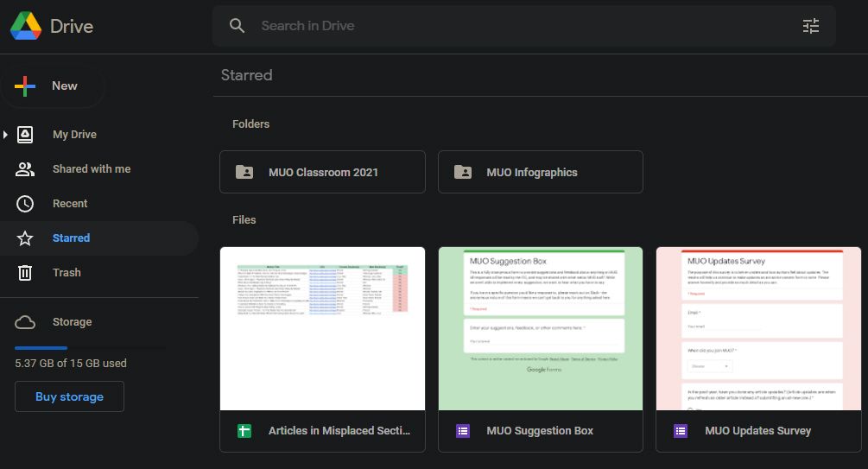
Task: Click the Folders section label
Action: (250, 124)
